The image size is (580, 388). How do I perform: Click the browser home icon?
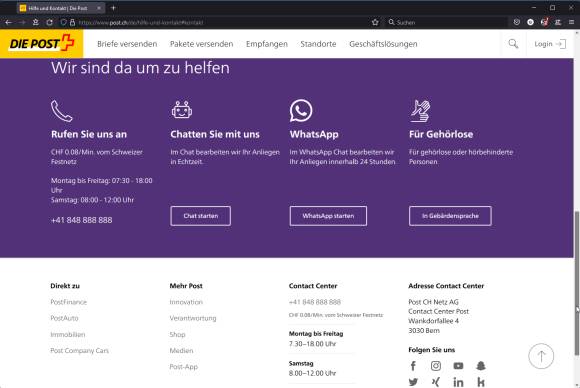point(36,22)
